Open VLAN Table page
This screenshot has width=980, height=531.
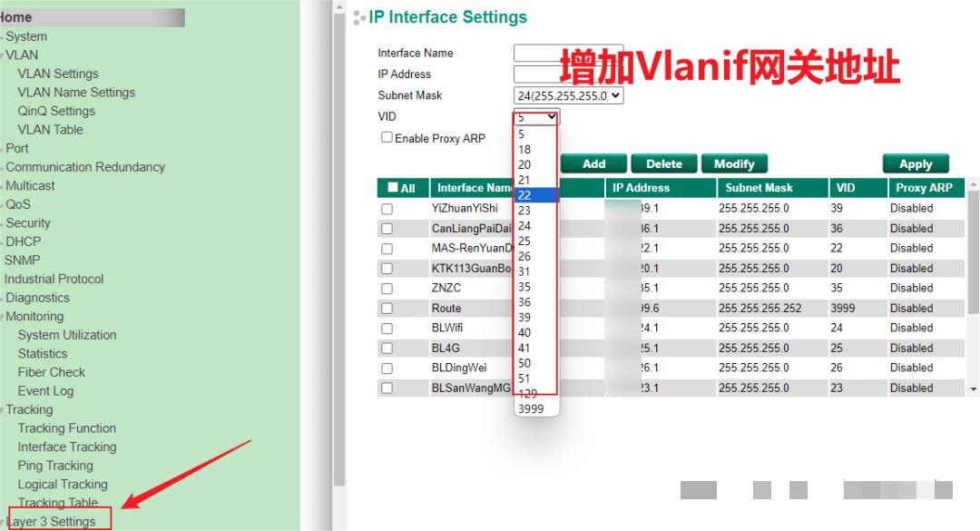point(50,130)
